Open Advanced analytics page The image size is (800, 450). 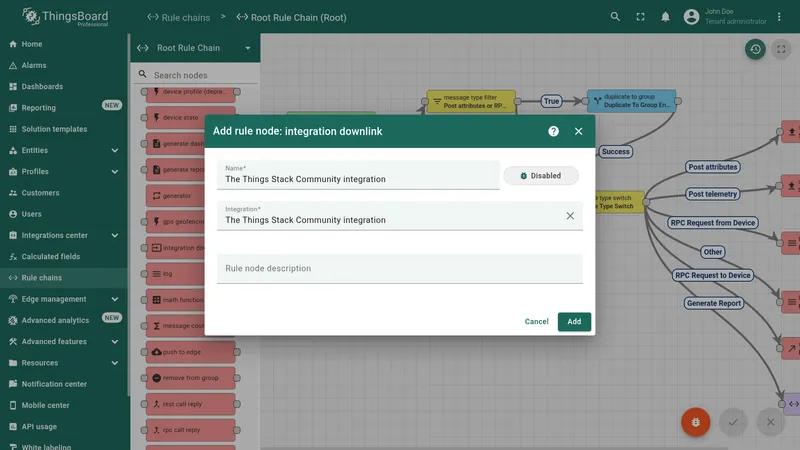64,320
